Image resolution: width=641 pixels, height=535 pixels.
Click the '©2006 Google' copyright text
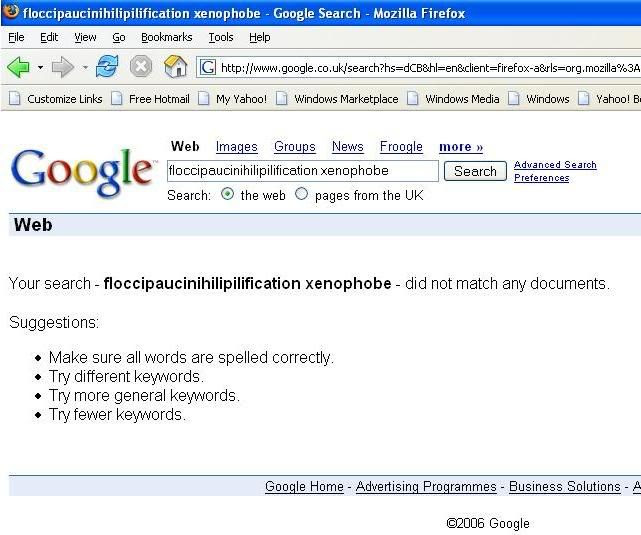488,523
